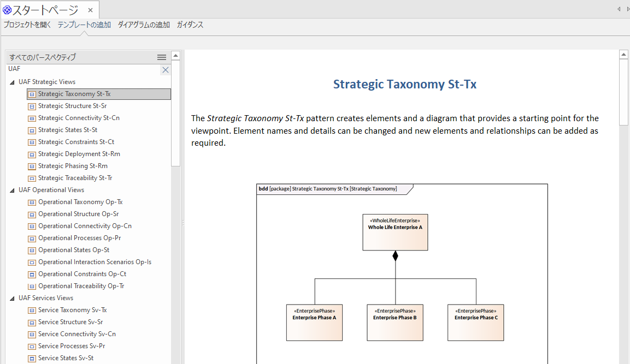Select Operational Interaction Scenarios Op-Is pattern
630x364 pixels.
coord(95,262)
